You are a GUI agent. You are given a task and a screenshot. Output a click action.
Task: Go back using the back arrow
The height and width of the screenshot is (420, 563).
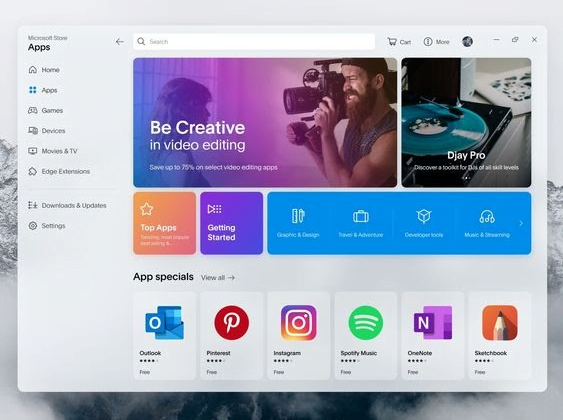[x=120, y=42]
